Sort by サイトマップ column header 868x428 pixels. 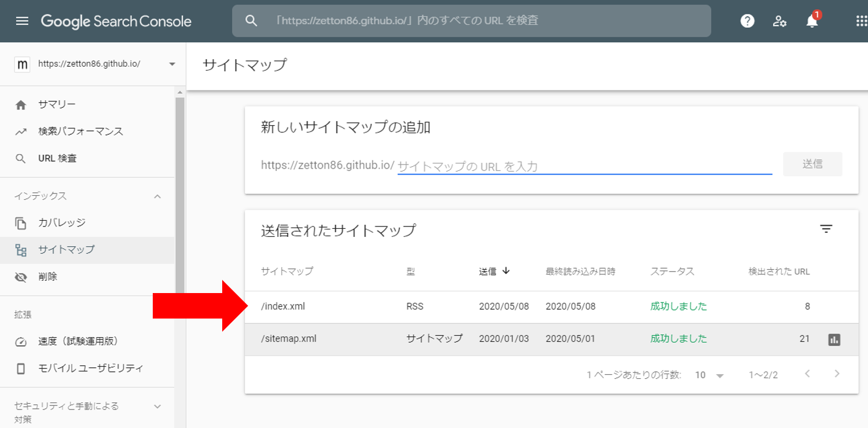[x=287, y=271]
